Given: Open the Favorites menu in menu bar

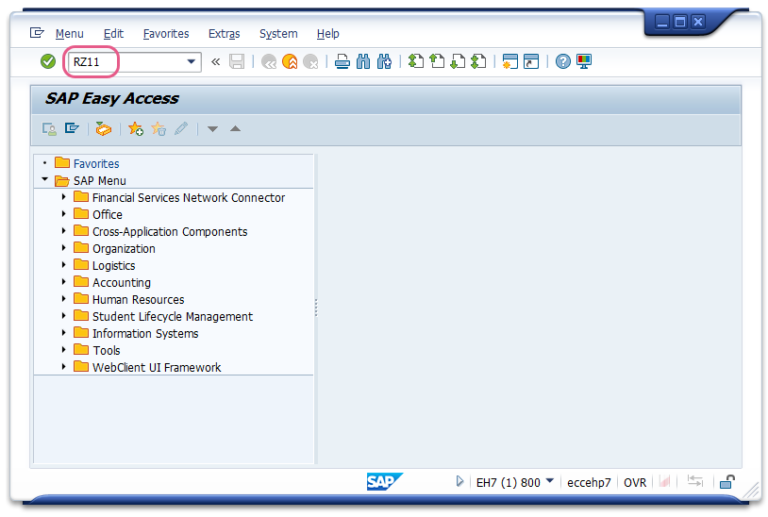Looking at the screenshot, I should 165,34.
